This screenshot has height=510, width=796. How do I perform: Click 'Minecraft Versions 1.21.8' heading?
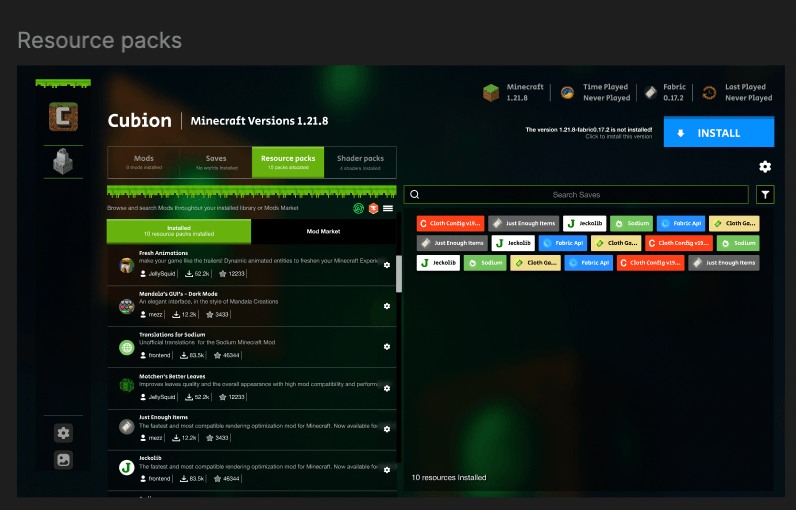[259, 121]
